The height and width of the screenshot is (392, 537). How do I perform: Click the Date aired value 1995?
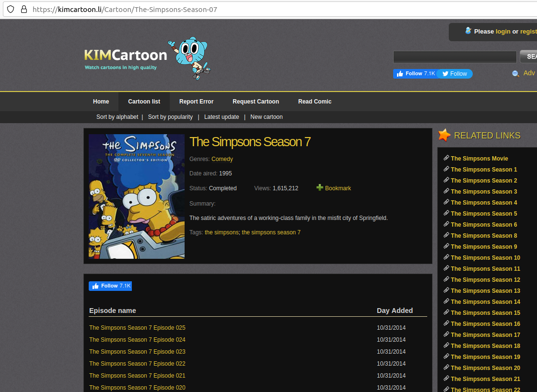[x=225, y=173]
